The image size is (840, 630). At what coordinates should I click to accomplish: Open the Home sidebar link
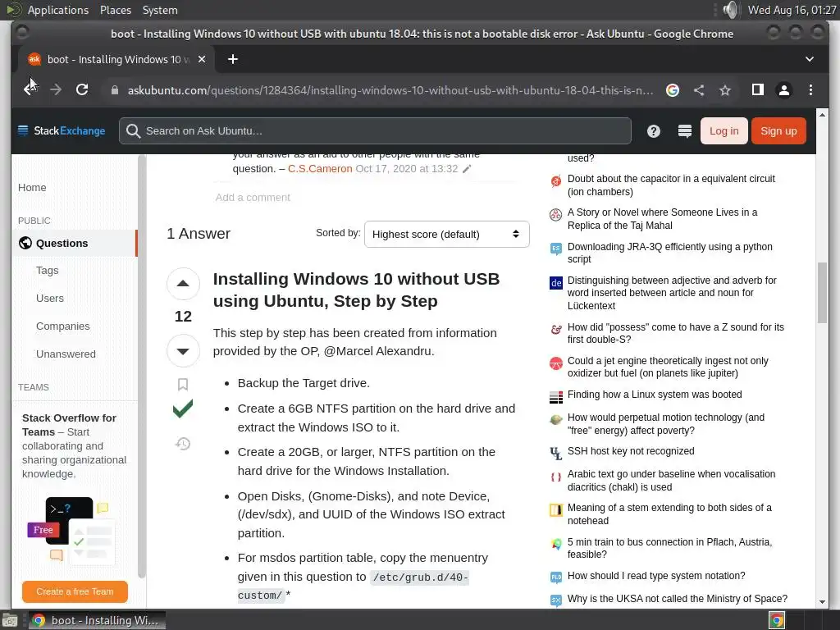coord(32,188)
